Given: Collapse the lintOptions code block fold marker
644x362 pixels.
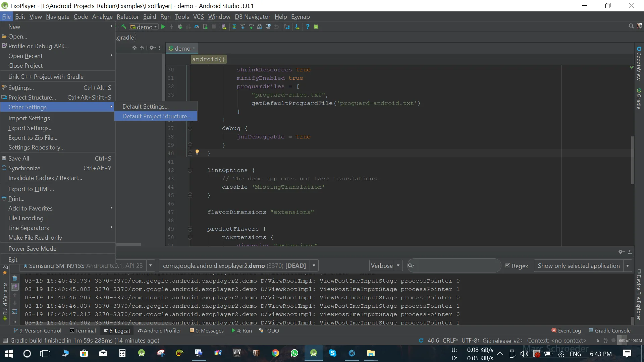Looking at the screenshot, I should click(x=190, y=170).
